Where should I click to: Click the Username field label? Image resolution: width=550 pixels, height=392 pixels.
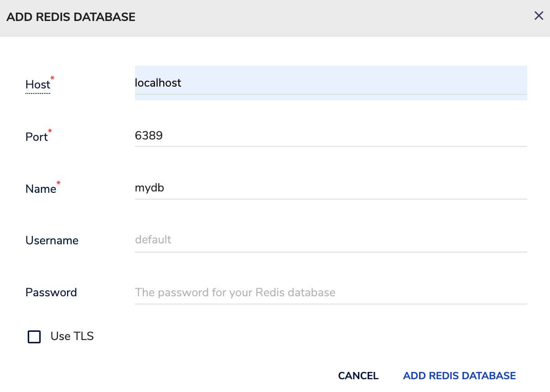[x=52, y=240]
